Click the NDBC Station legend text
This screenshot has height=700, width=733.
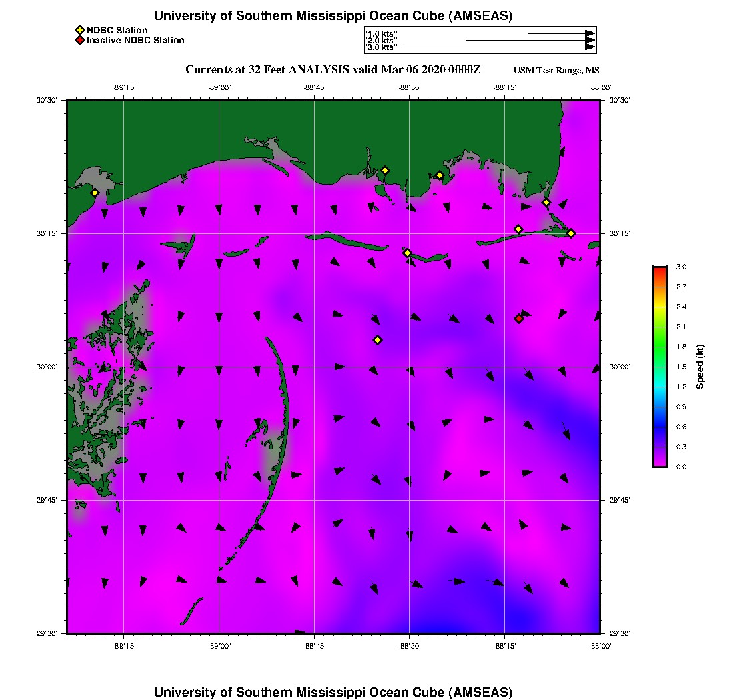pos(117,30)
